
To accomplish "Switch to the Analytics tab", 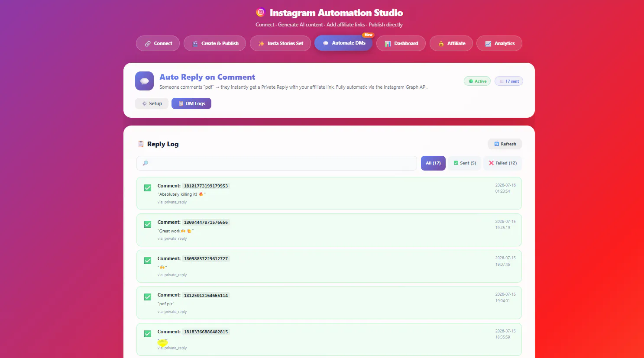I will pyautogui.click(x=499, y=43).
